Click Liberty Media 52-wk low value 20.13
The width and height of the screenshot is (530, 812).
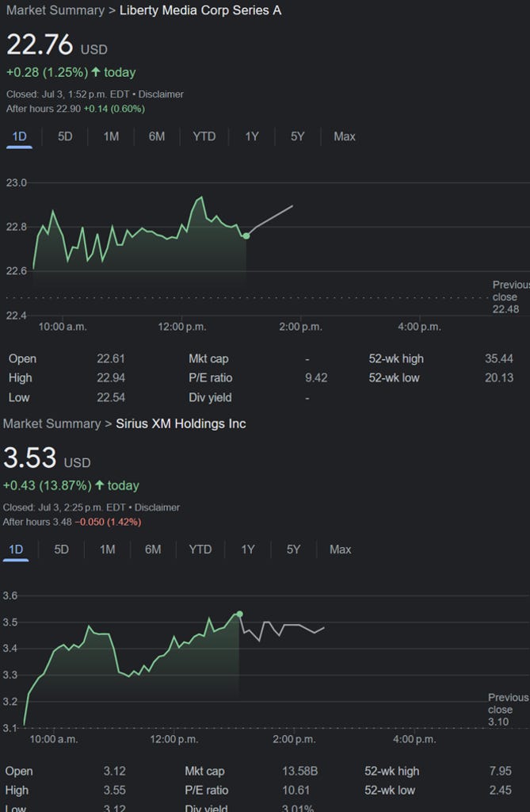coord(499,378)
